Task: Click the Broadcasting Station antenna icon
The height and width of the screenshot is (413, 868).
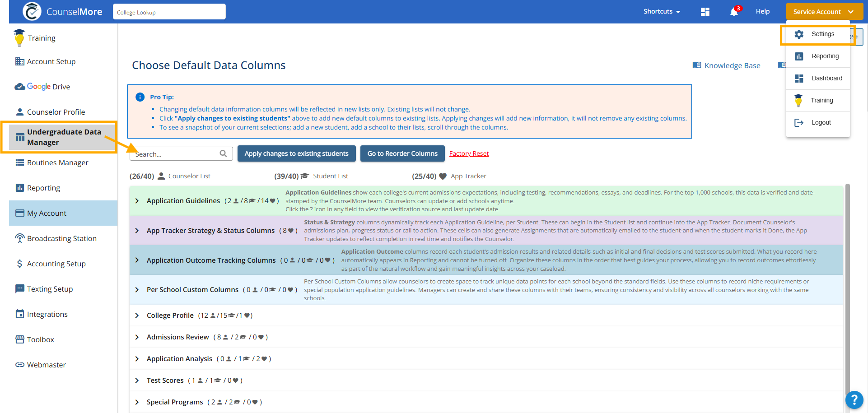Action: 20,238
